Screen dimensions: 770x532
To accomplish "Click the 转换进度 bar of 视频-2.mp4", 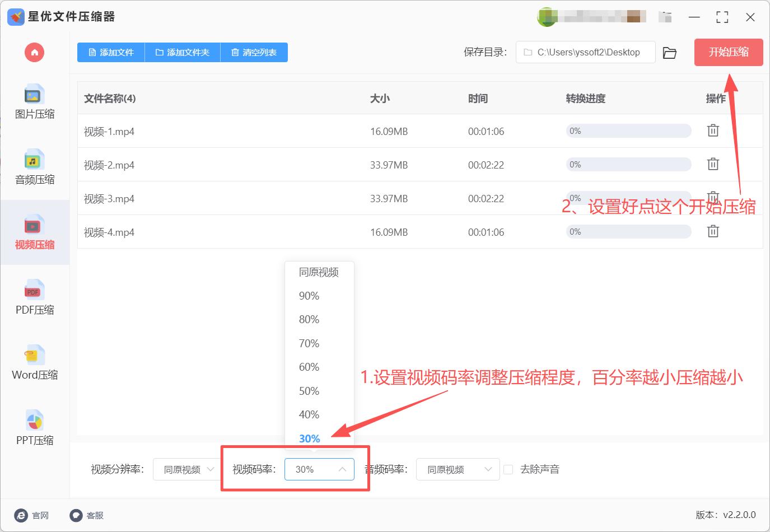I will [x=628, y=164].
